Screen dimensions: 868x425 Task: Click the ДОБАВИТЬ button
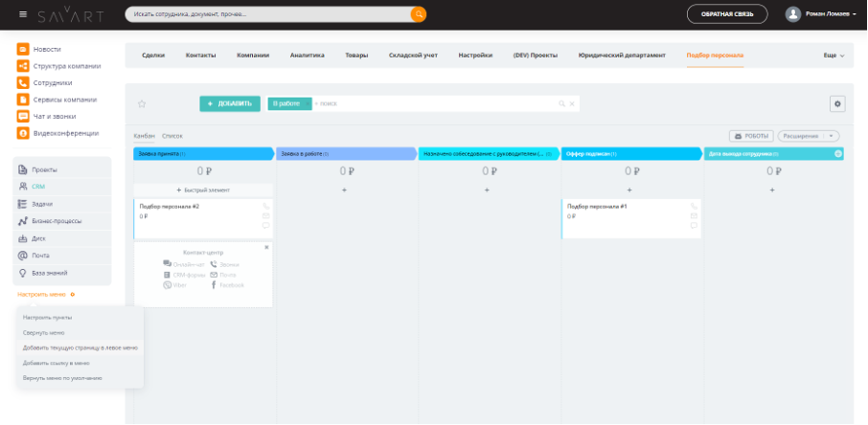[229, 103]
